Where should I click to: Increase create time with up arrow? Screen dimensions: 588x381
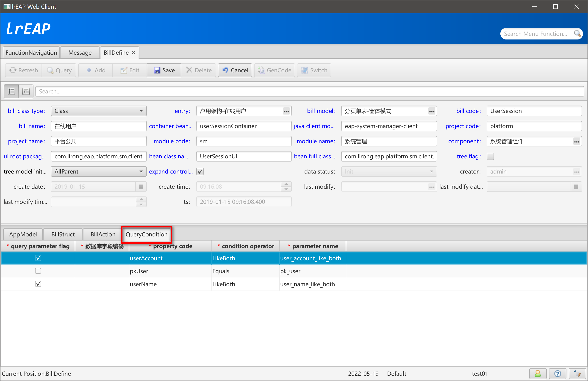click(286, 184)
